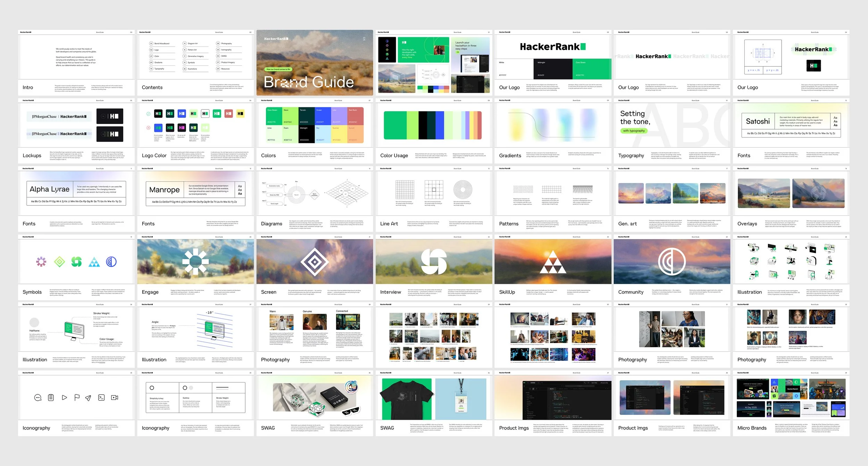Select the Gradients slide
This screenshot has width=868, height=466.
pyautogui.click(x=553, y=131)
